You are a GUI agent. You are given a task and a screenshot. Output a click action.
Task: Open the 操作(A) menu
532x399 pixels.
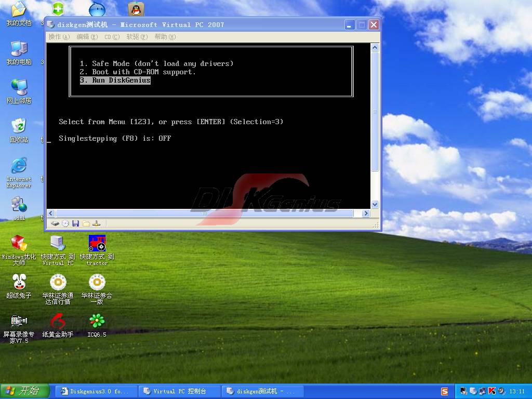tap(59, 37)
